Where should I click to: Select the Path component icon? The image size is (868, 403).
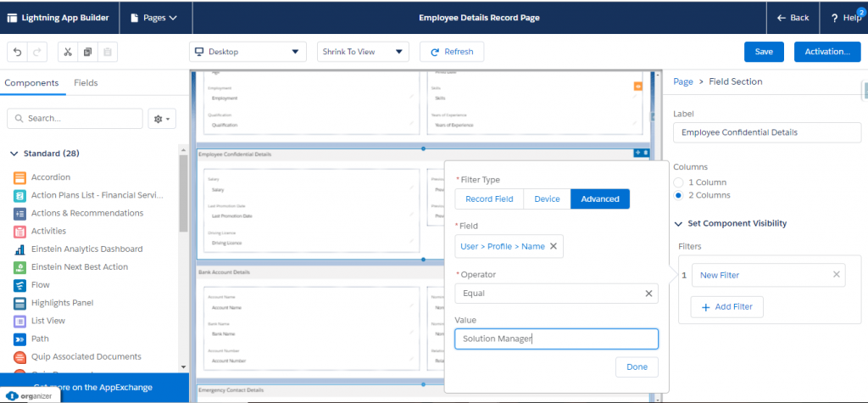20,339
